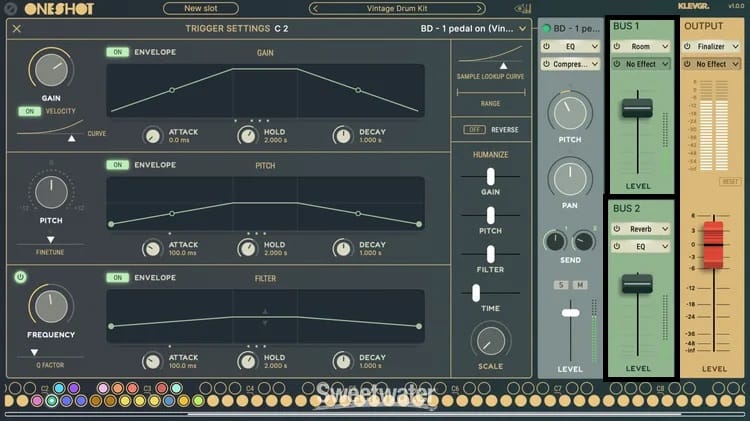Click the red Output Level fader
Viewport: 750px width, 421px height.
tap(713, 244)
